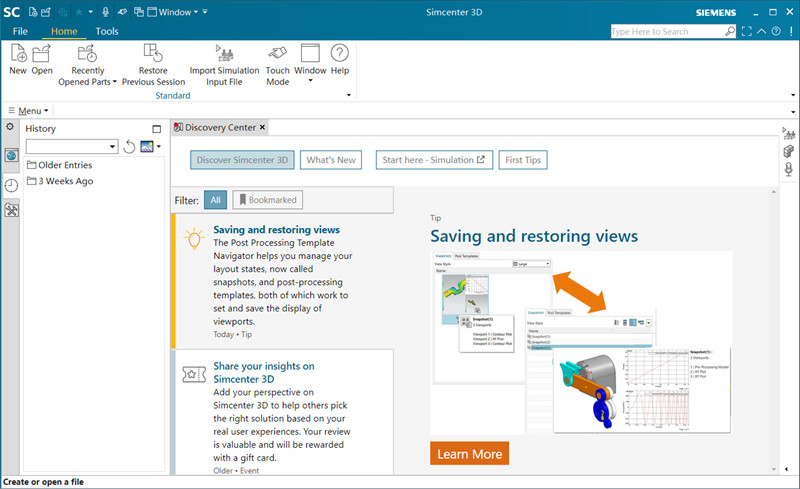Open ribbon options arrow at far right
This screenshot has height=489, width=800.
click(793, 95)
